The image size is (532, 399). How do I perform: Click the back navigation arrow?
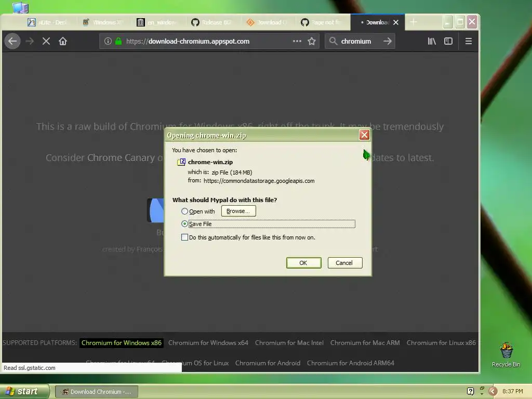click(12, 42)
